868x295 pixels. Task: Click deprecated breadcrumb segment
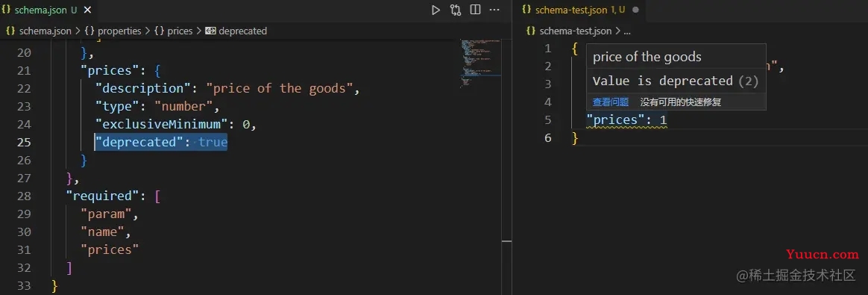point(242,31)
